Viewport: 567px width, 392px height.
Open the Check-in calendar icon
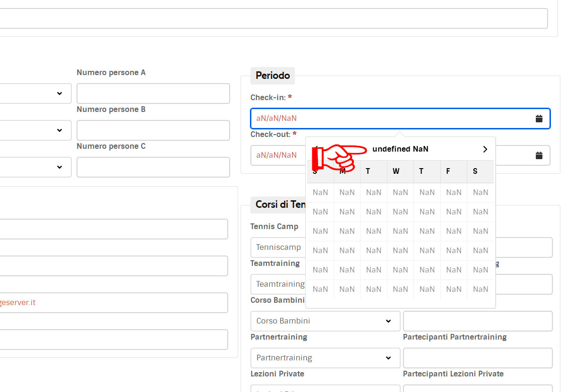(x=539, y=119)
